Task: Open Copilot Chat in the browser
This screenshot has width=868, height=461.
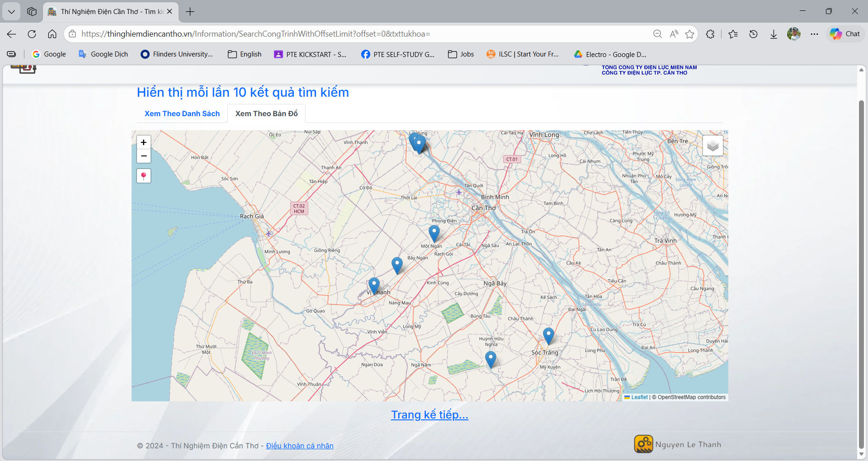Action: (845, 34)
